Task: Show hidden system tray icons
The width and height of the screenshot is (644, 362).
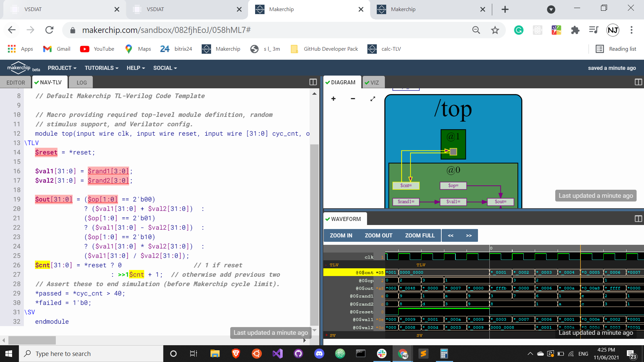Action: [x=530, y=354]
